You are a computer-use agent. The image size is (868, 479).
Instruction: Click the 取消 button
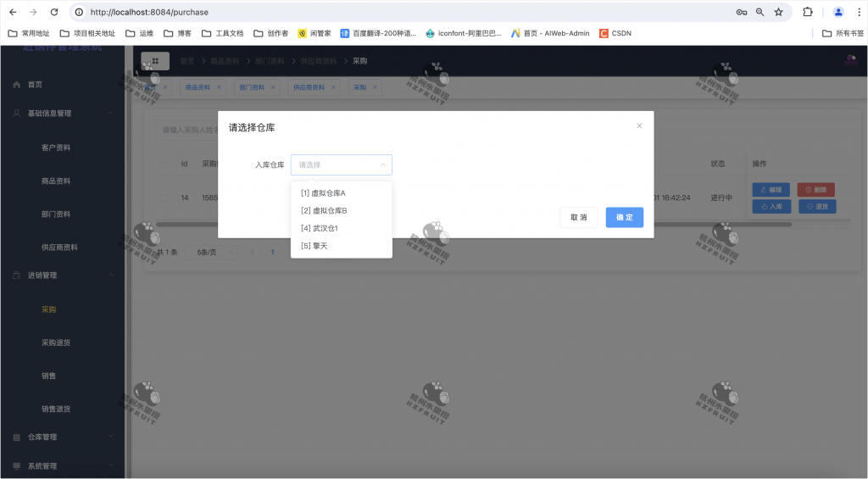(x=578, y=217)
